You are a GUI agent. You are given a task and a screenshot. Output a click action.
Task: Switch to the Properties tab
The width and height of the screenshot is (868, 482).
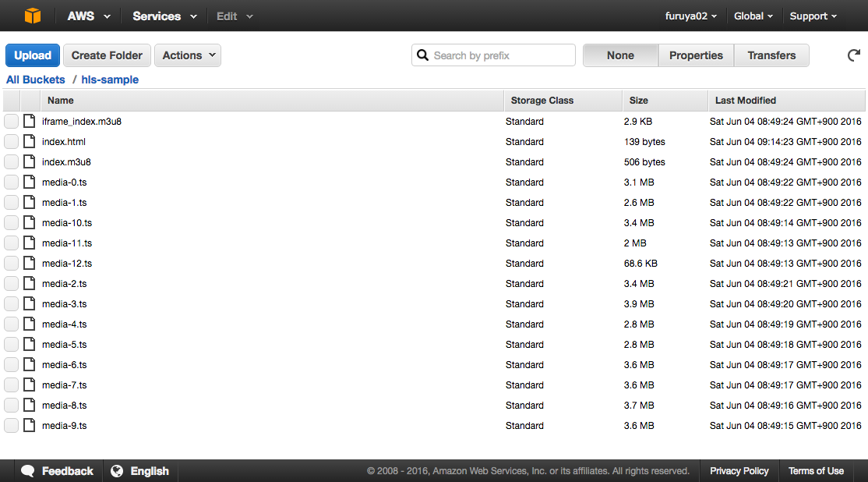[x=696, y=55]
